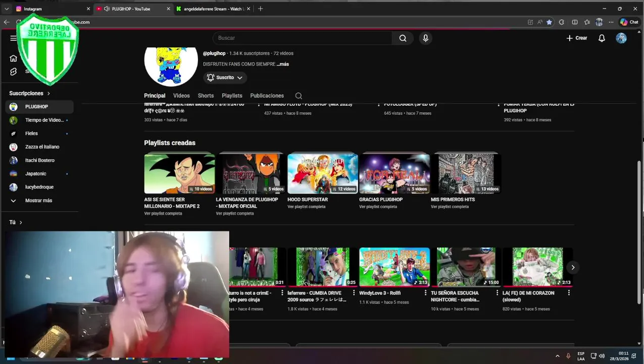The width and height of the screenshot is (644, 364).
Task: Go back using browser back arrow
Action: pyautogui.click(x=7, y=22)
